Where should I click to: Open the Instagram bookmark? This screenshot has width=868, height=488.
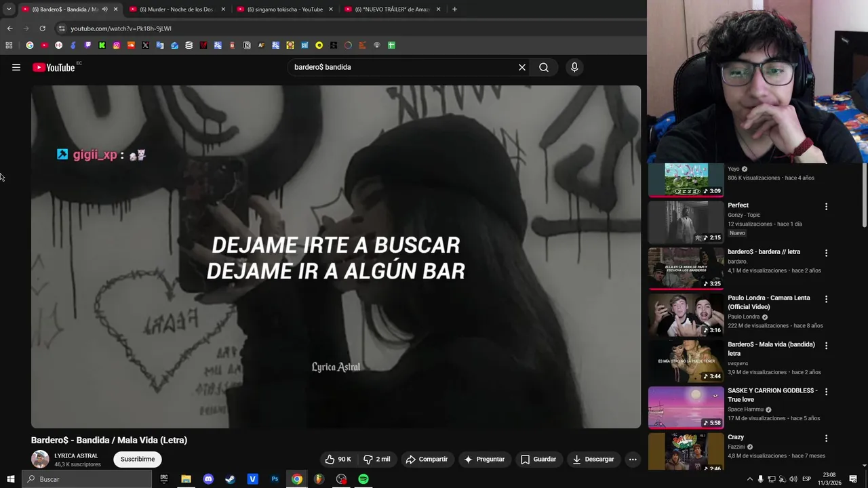coord(117,45)
